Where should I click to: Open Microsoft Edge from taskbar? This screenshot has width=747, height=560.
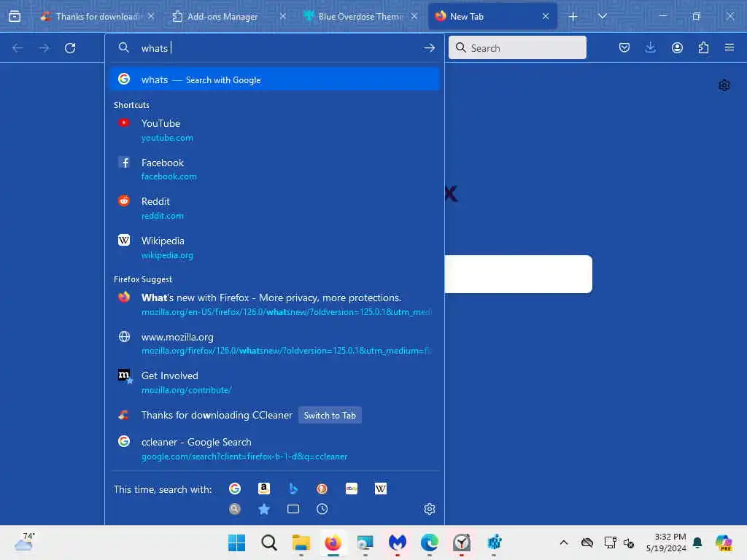point(429,542)
